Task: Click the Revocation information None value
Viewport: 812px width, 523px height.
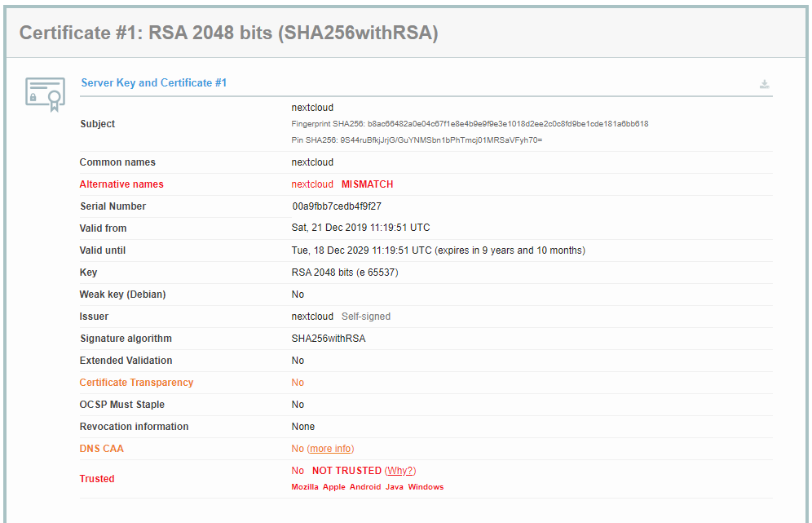Action: click(303, 427)
